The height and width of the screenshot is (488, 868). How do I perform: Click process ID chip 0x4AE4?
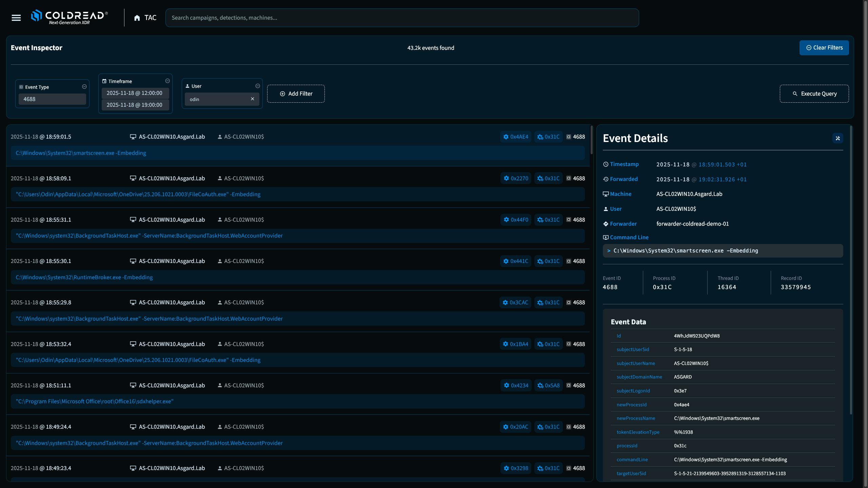click(515, 137)
